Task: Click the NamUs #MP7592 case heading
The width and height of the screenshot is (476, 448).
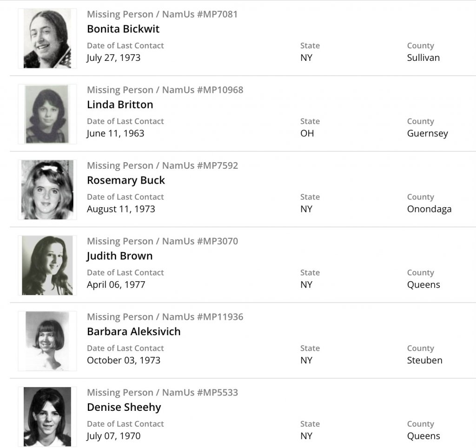Action: pos(162,166)
